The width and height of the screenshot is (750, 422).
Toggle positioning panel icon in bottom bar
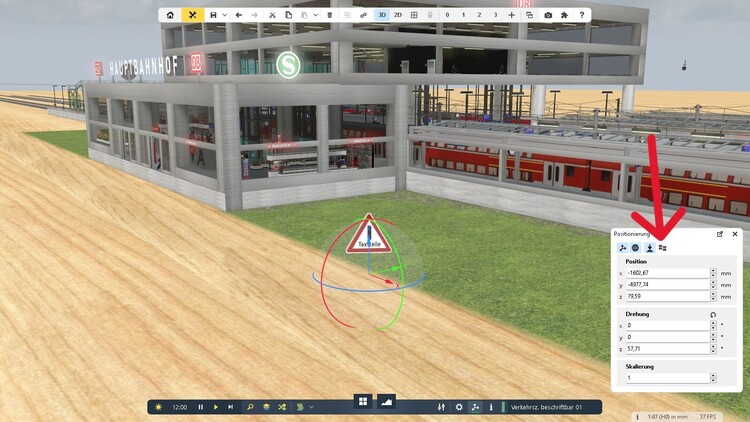coord(475,407)
